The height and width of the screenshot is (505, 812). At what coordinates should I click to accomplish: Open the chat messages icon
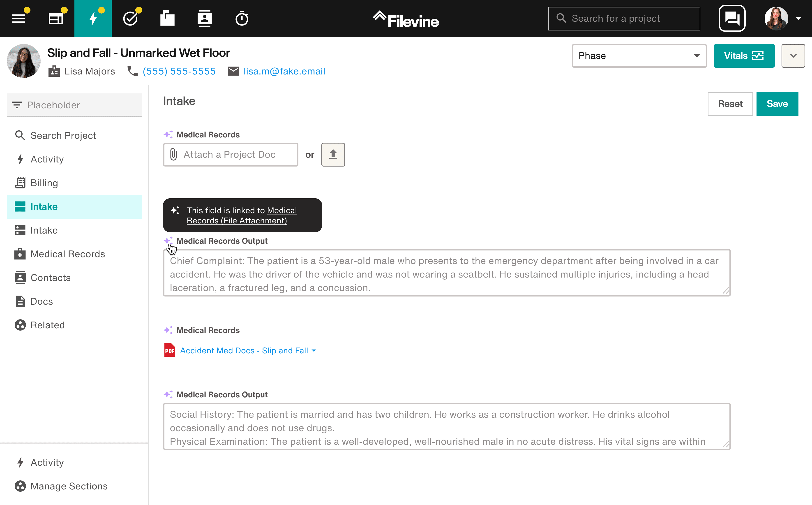(732, 18)
